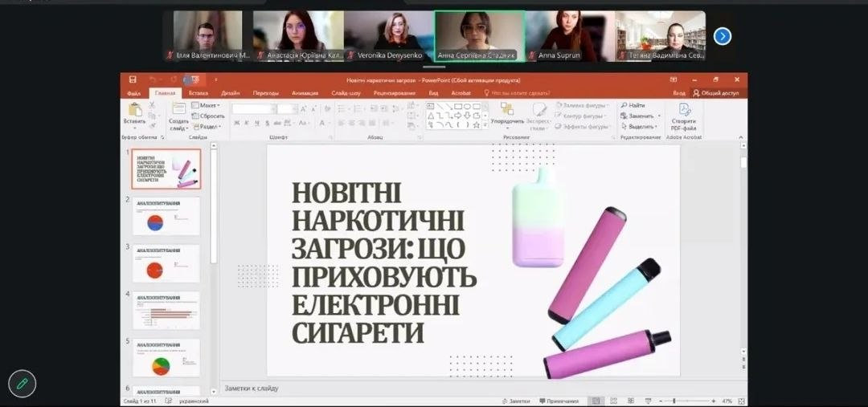Toggle Comments (Примечания) pane in status bar

click(x=559, y=401)
